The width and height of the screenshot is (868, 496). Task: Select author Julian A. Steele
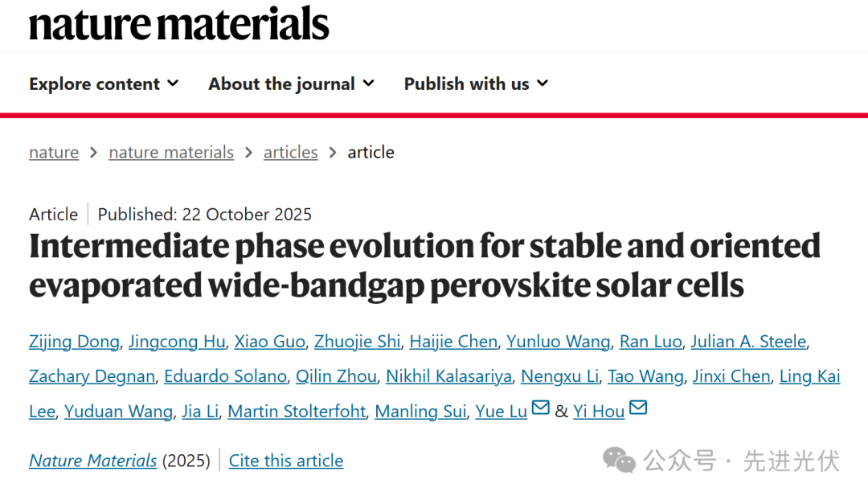click(x=747, y=342)
